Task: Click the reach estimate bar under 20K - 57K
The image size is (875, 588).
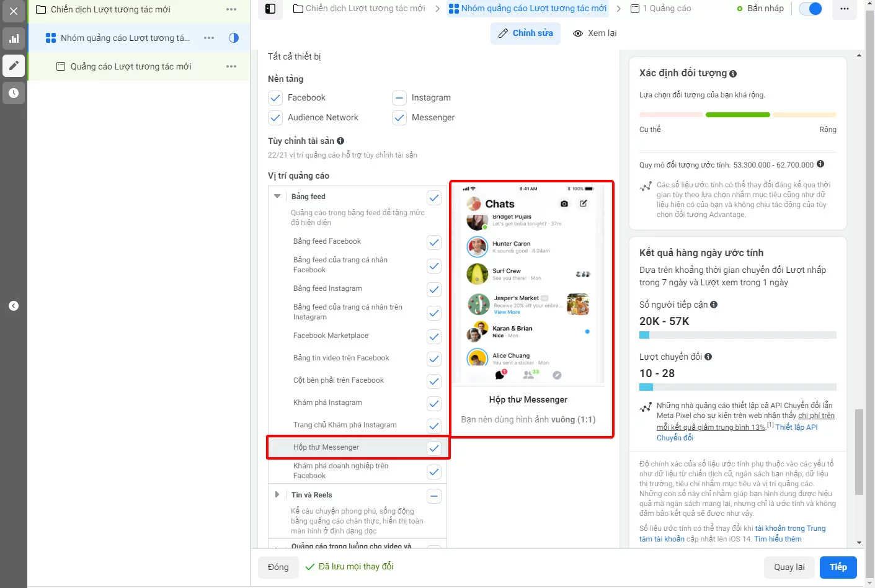Action: coord(738,335)
